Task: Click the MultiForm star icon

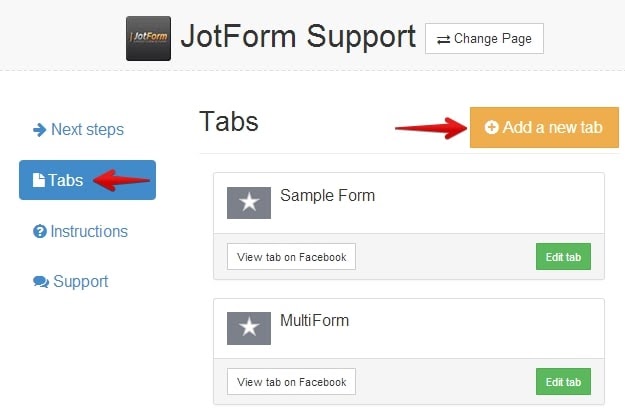Action: tap(249, 328)
